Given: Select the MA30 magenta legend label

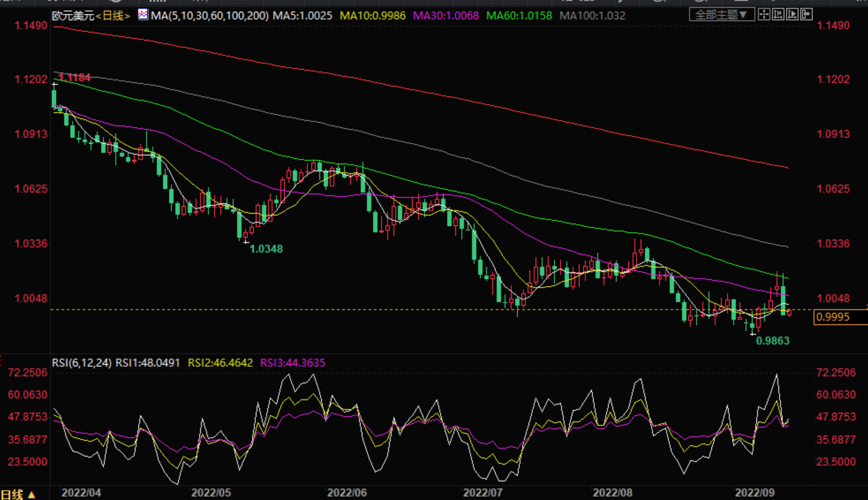Looking at the screenshot, I should tap(445, 16).
